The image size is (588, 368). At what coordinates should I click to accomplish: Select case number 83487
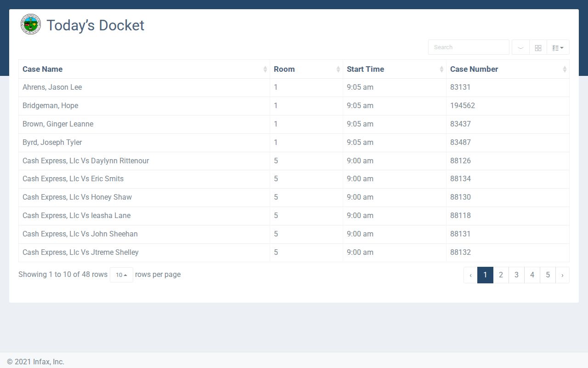click(460, 143)
